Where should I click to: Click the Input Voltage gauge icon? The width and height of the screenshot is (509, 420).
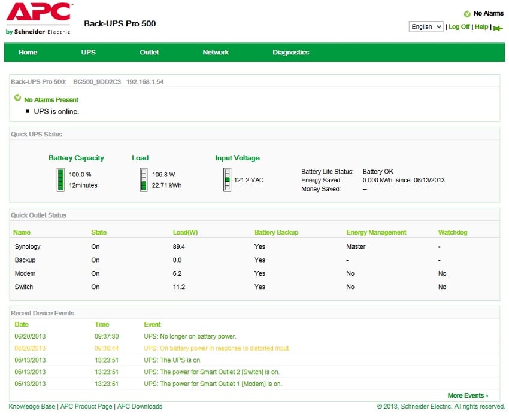point(227,179)
